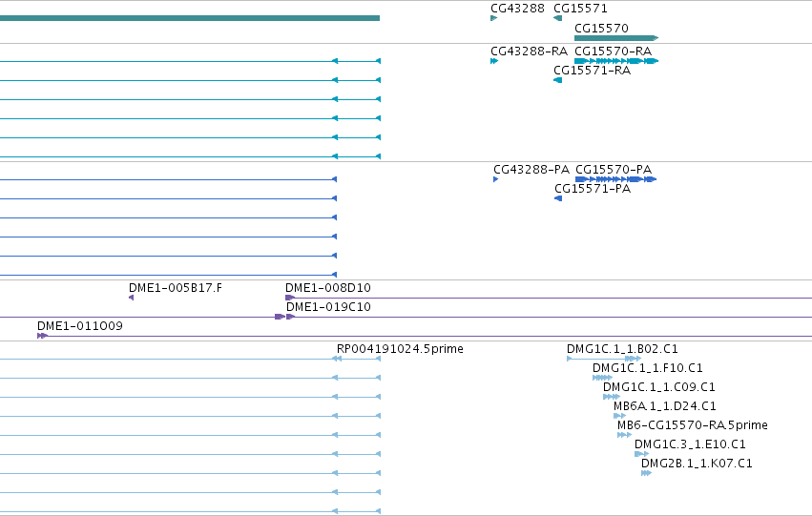This screenshot has width=812, height=516.
Task: Click the DMG1C.1_1.C09.C1 EST label
Action: [x=658, y=387]
